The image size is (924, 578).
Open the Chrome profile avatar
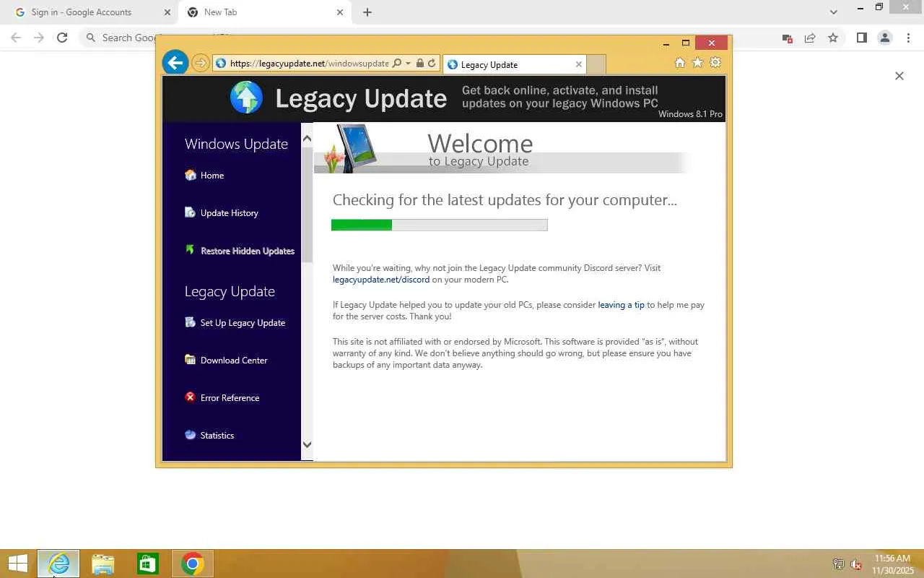tap(885, 38)
